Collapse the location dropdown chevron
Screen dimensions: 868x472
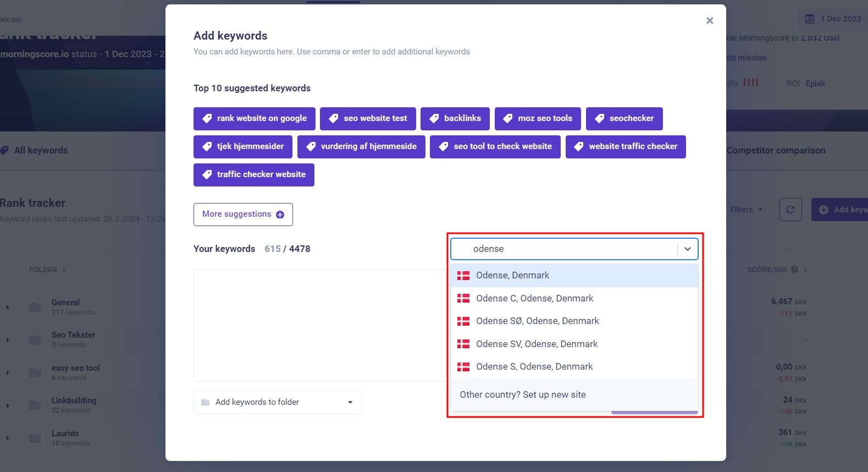coord(687,249)
